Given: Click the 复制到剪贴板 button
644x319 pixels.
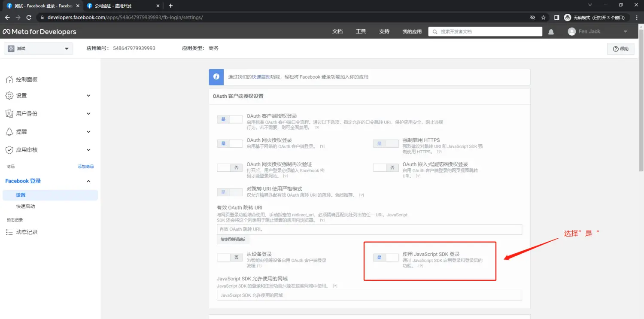Looking at the screenshot, I should click(x=233, y=240).
